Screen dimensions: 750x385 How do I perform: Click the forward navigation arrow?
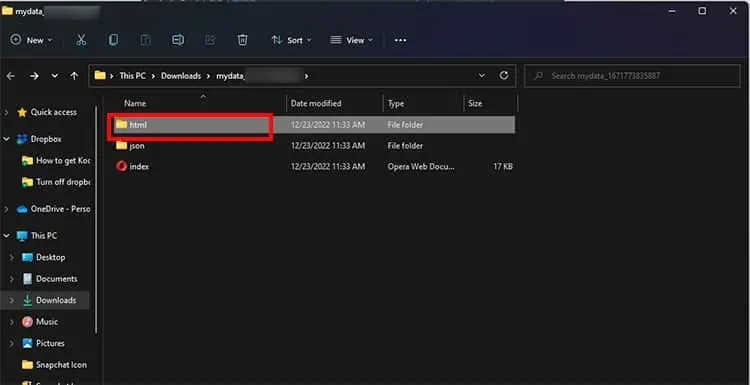(x=34, y=76)
